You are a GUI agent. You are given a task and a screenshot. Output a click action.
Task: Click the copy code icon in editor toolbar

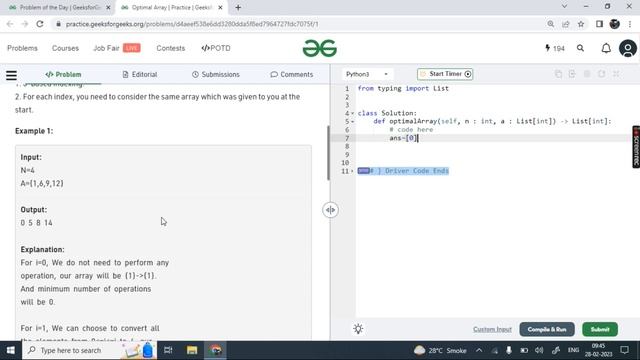pos(558,74)
